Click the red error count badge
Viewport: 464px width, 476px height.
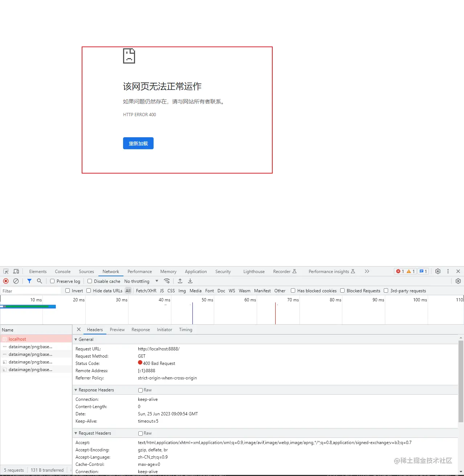point(400,271)
